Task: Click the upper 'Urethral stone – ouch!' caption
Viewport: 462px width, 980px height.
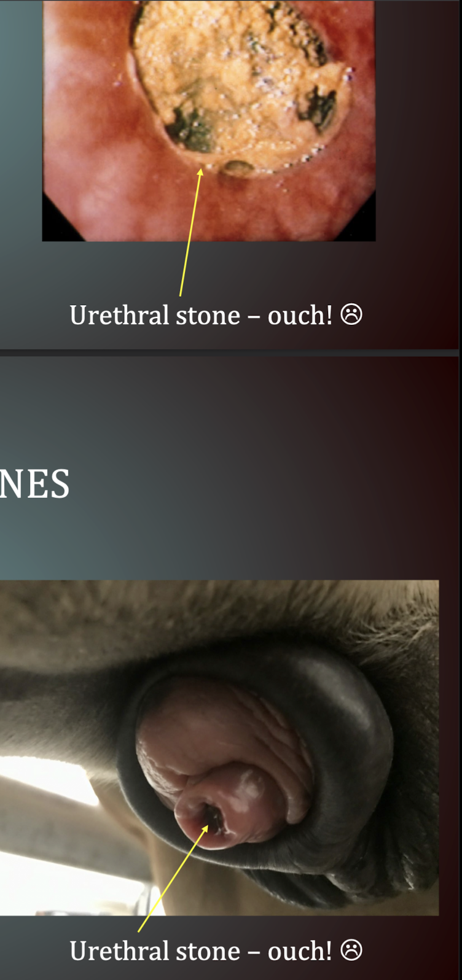Action: (x=216, y=315)
